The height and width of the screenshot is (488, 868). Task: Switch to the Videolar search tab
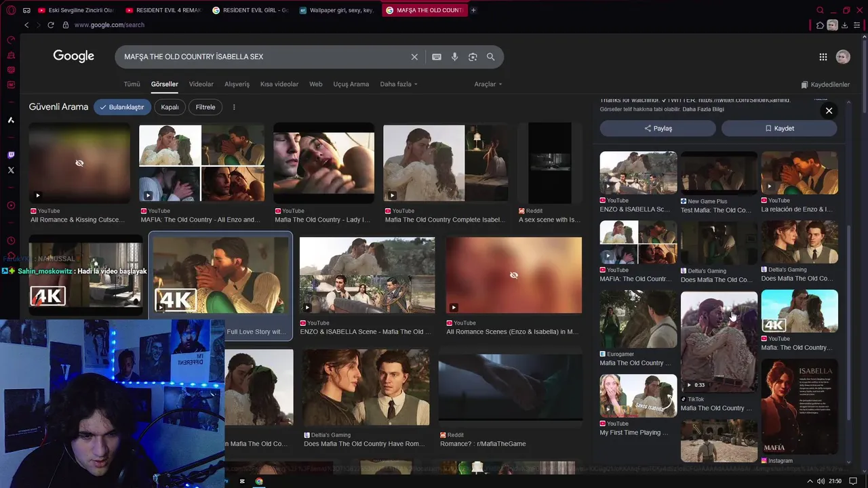point(201,84)
